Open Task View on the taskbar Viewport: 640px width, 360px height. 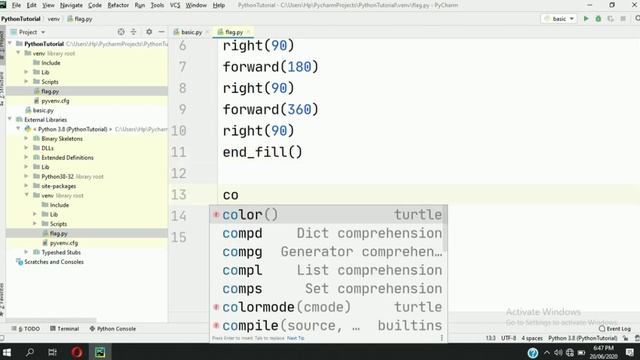pyautogui.click(x=52, y=352)
